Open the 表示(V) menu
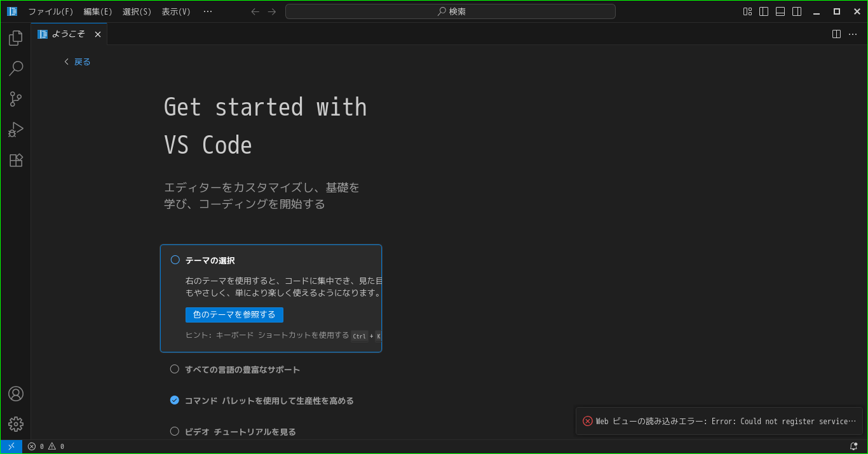 [176, 11]
